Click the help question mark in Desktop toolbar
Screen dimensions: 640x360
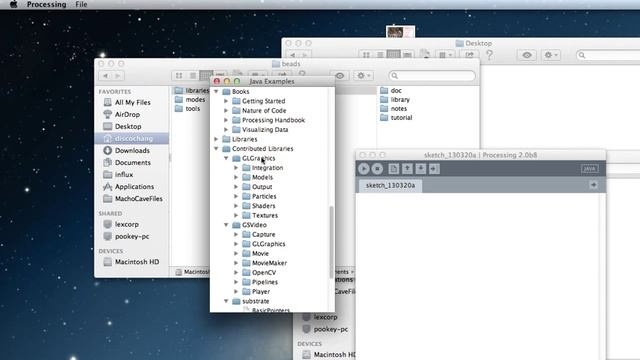tap(489, 55)
